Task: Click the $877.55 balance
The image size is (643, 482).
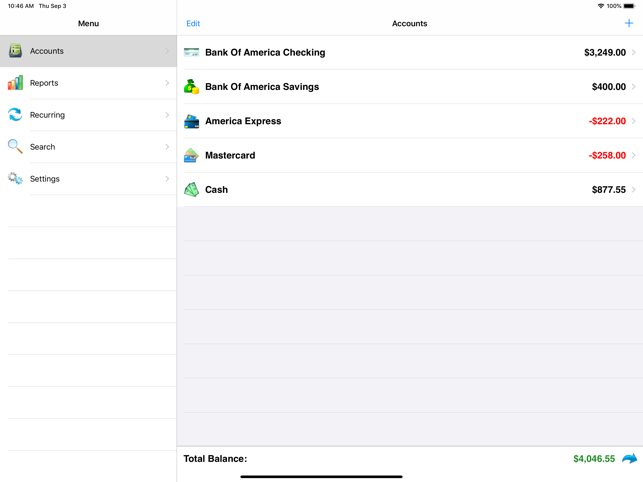Action: click(x=609, y=190)
